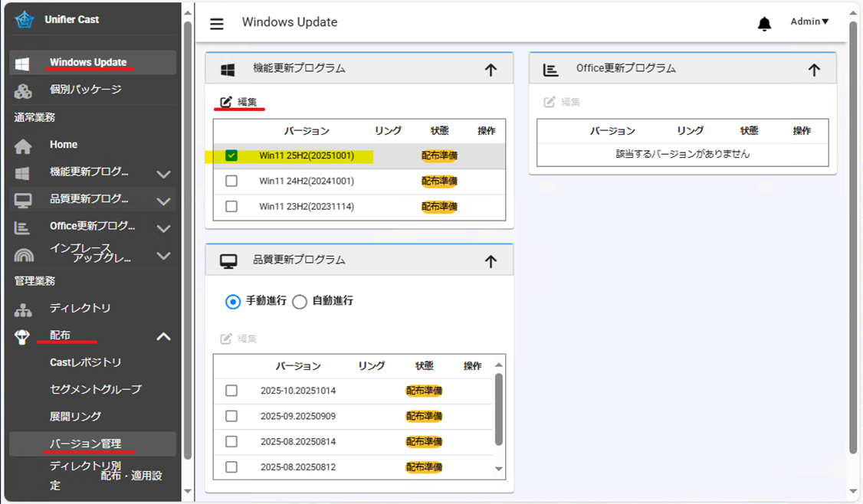The image size is (863, 504).
Task: Check the Win11 24H2(20241001) checkbox
Action: (231, 182)
